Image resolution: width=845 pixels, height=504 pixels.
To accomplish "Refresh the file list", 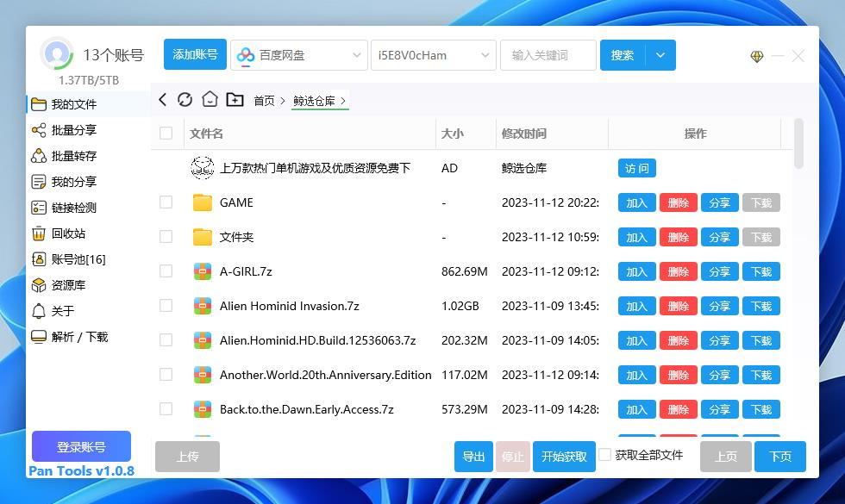I will [185, 99].
